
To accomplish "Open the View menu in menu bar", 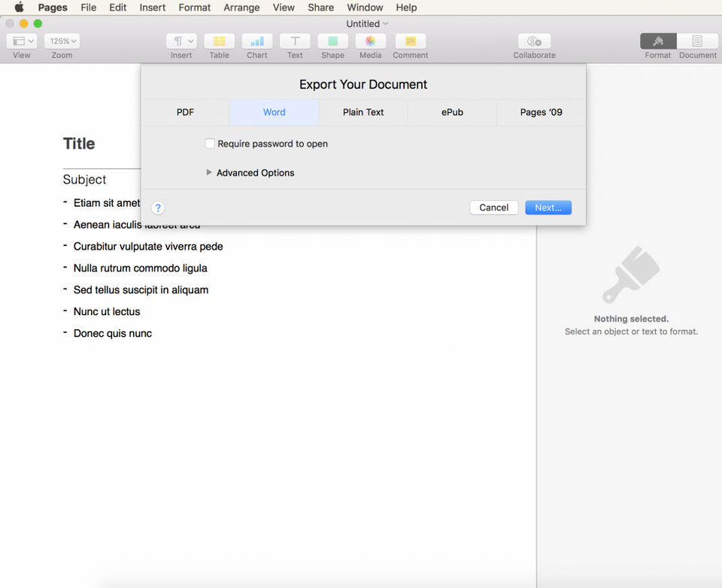I will click(284, 8).
